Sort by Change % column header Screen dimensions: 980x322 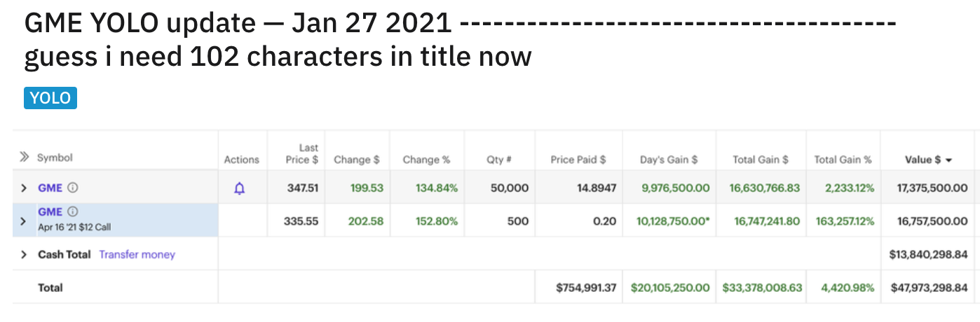tap(426, 160)
